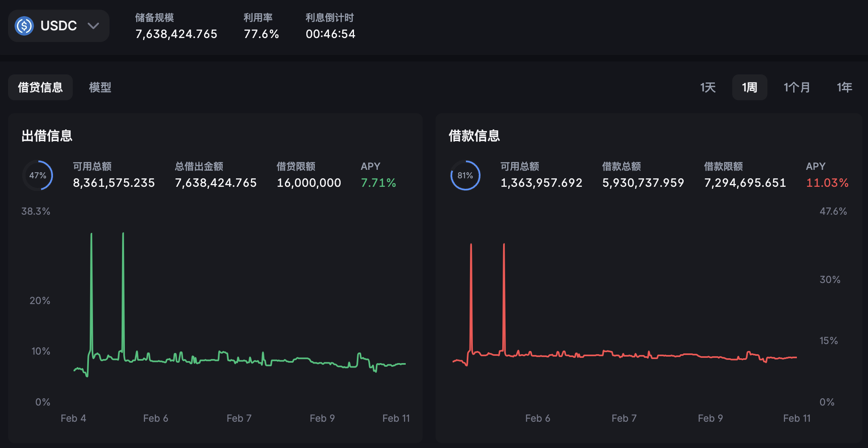This screenshot has width=868, height=448.
Task: Click the 利用率 77.6% value
Action: click(x=261, y=34)
